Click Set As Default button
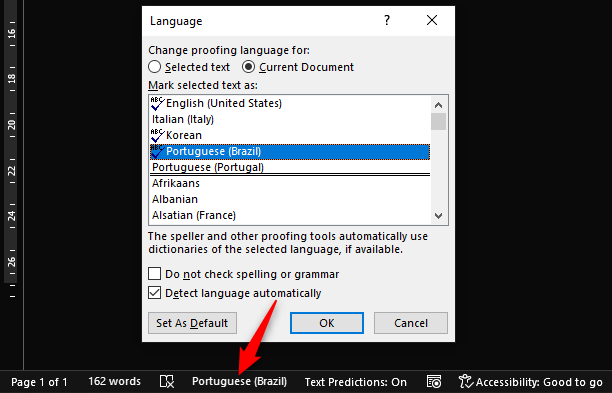Image resolution: width=612 pixels, height=393 pixels. click(192, 323)
